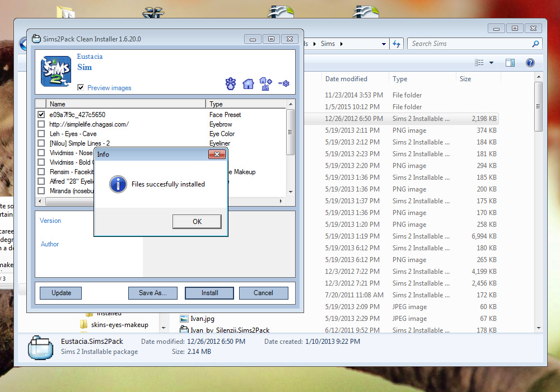Click the Explorer refresh button
The width and height of the screenshot is (560, 392).
396,44
